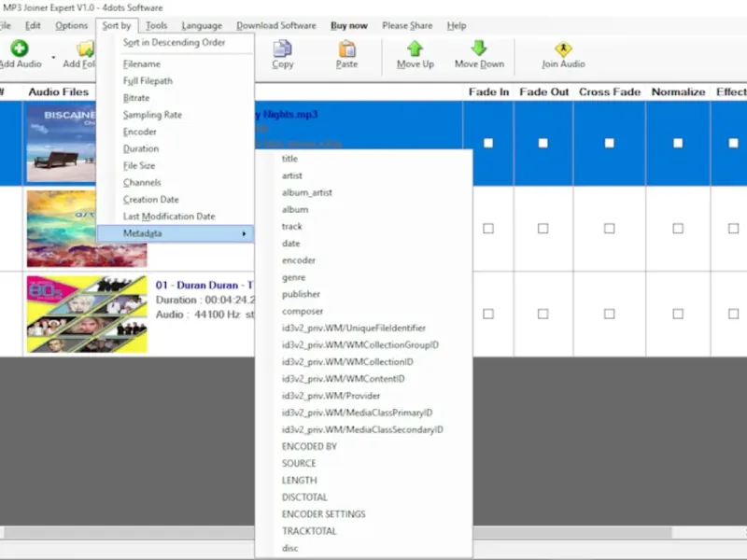747x560 pixels.
Task: Click the Copy toolbar icon
Action: [283, 49]
